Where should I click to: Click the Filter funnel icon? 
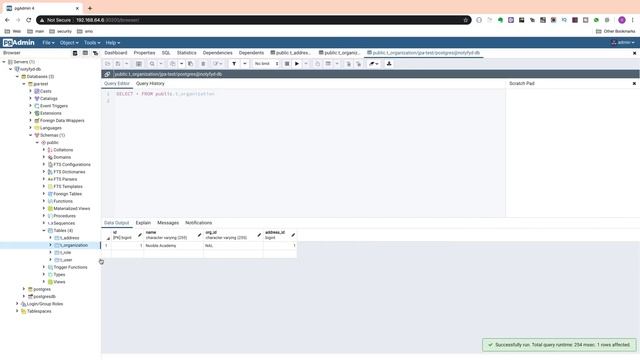tap(234, 64)
